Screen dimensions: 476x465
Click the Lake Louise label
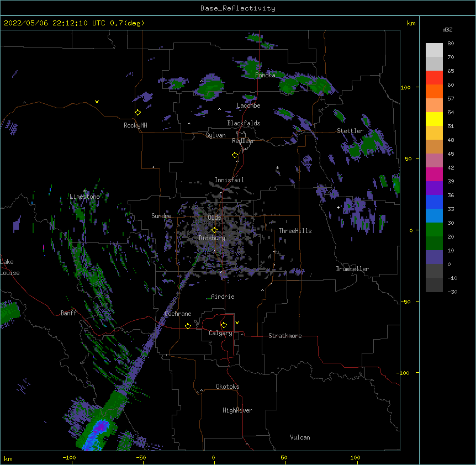[x=9, y=267]
